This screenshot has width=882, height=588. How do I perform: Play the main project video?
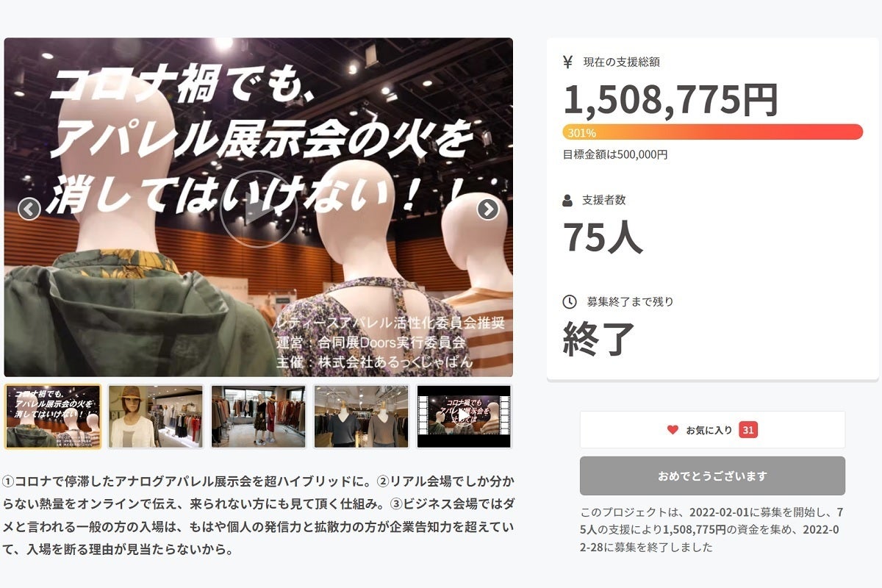[259, 209]
